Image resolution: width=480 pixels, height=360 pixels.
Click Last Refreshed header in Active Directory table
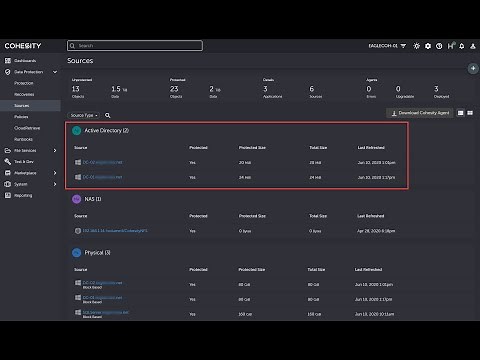(x=371, y=148)
